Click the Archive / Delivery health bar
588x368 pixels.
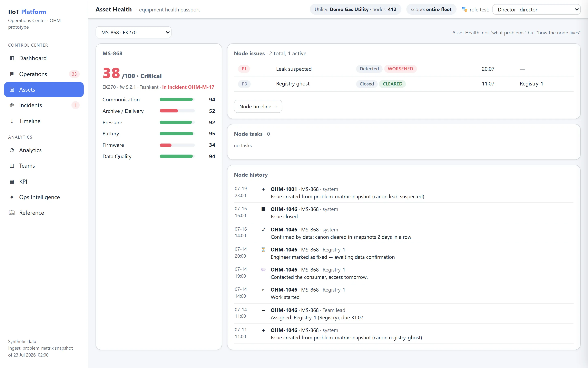click(177, 111)
